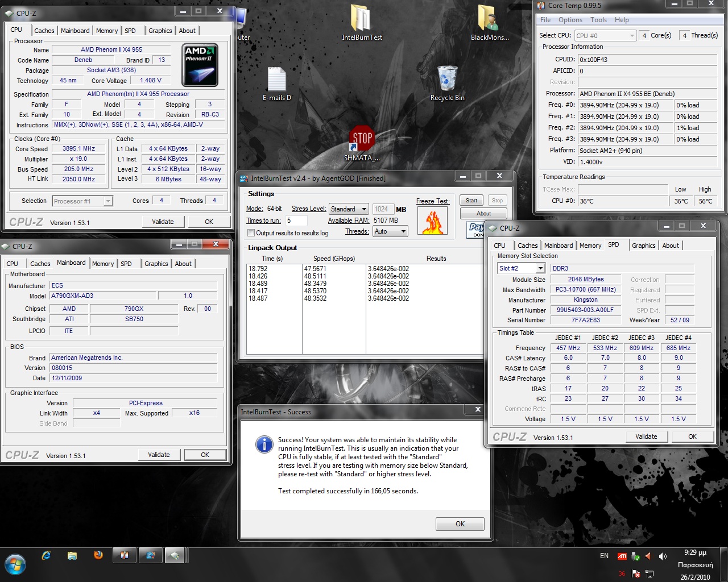Open the taskbar clock showing 9:29
The height and width of the screenshot is (582, 728).
(695, 565)
